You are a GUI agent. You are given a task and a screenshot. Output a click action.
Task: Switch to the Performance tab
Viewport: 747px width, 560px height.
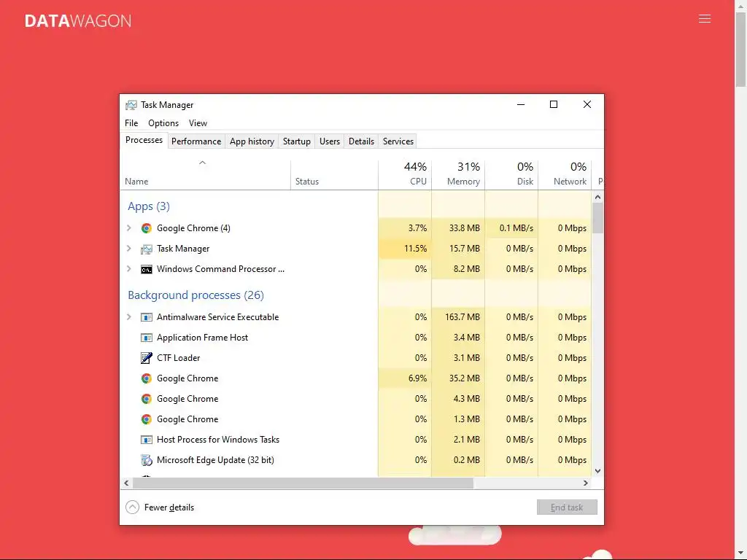click(x=196, y=141)
